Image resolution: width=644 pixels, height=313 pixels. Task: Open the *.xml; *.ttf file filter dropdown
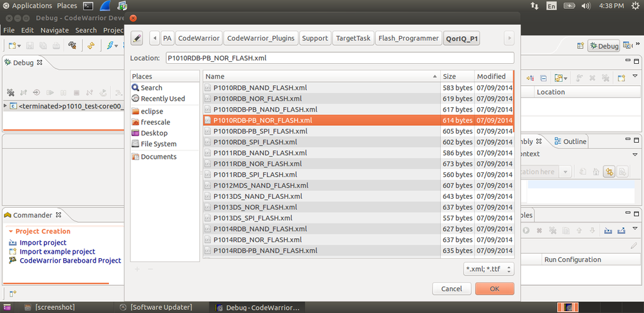pos(489,269)
